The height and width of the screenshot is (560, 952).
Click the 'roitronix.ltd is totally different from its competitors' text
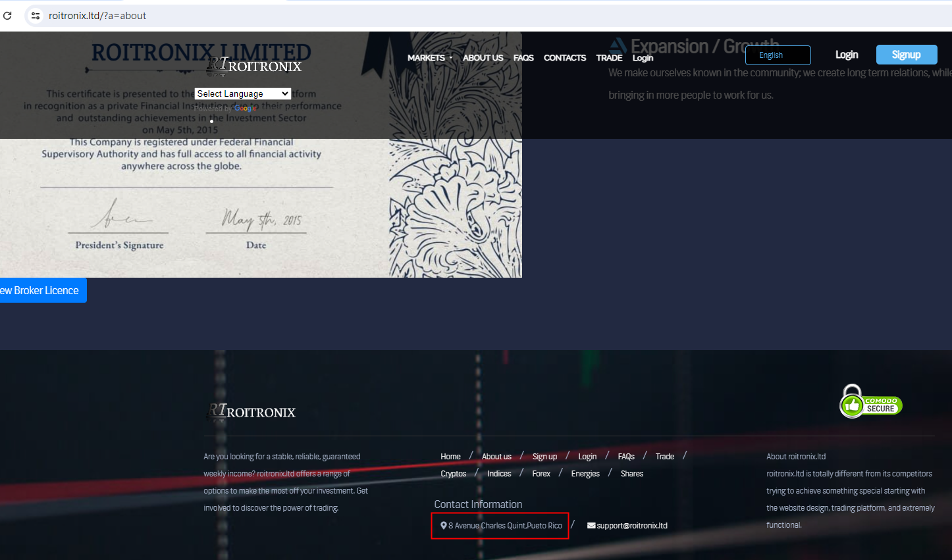[849, 474]
